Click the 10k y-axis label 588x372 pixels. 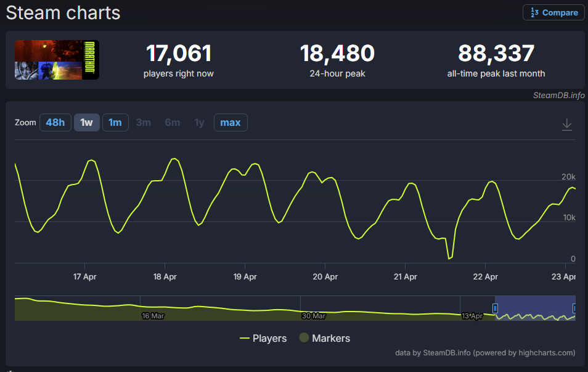point(569,218)
